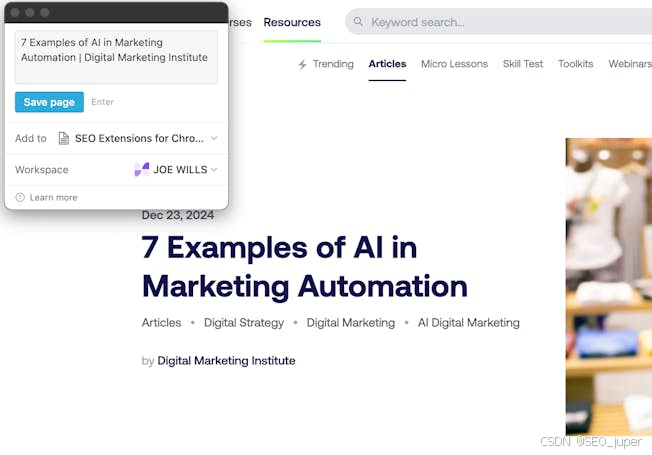Click the lightning bolt Trending icon
The image size is (652, 455).
click(302, 64)
